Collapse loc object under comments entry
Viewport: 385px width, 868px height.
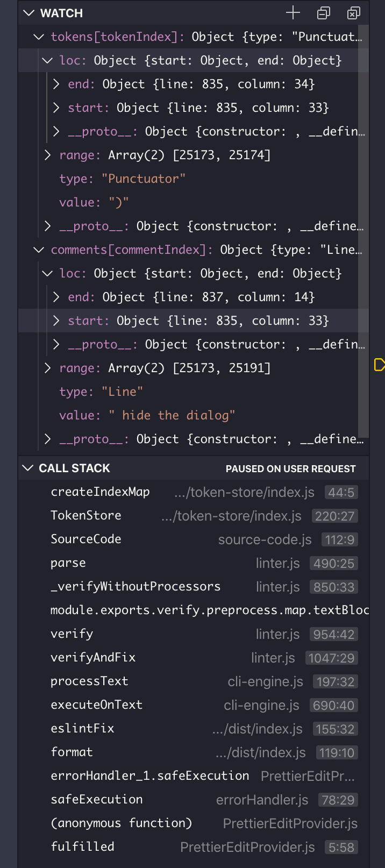47,273
